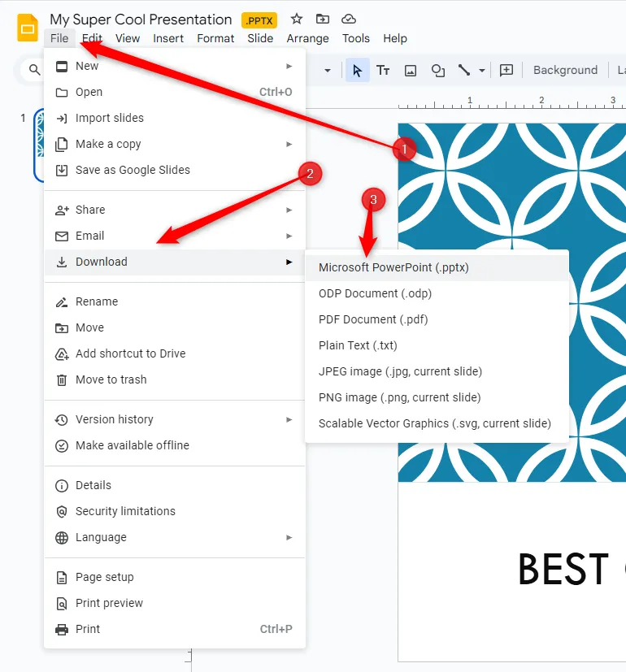Screen dimensions: 626x672
Task: Choose Import slides
Action: click(175, 118)
